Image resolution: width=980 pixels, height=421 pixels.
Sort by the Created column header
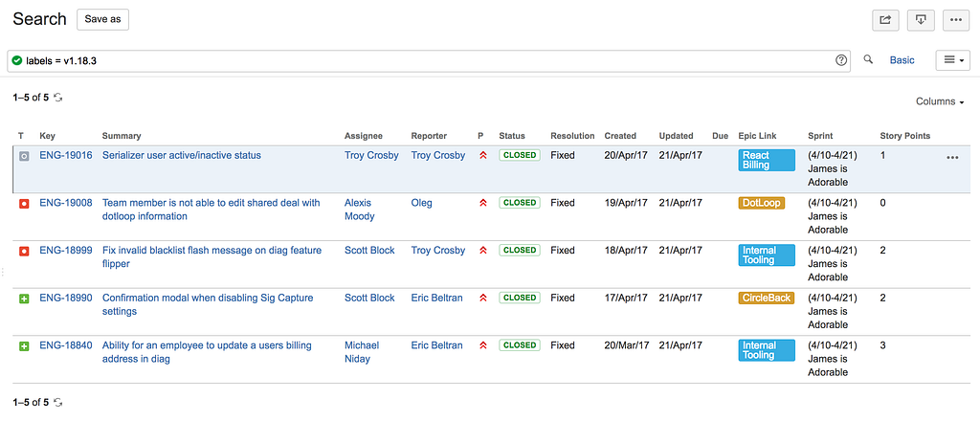click(x=620, y=136)
